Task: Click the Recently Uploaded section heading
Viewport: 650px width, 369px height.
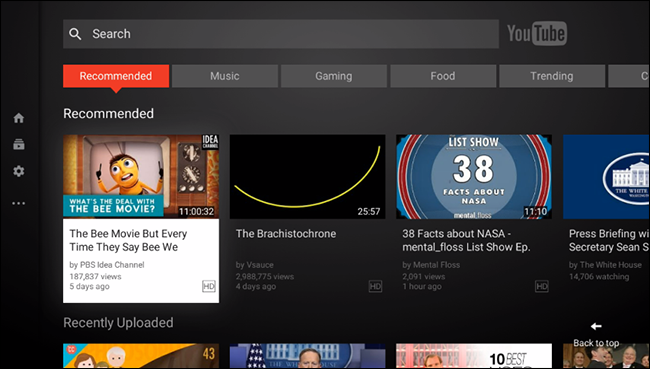Action: 118,323
